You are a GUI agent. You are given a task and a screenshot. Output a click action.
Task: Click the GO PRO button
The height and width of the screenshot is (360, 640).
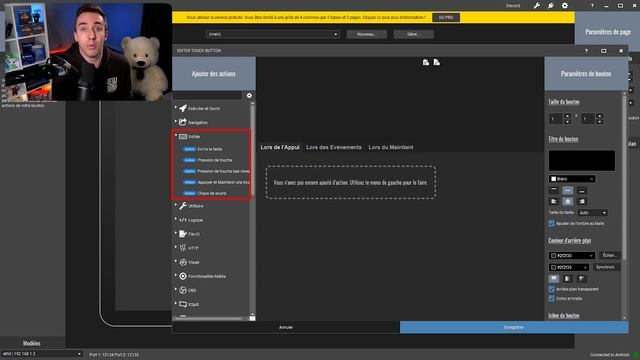446,18
